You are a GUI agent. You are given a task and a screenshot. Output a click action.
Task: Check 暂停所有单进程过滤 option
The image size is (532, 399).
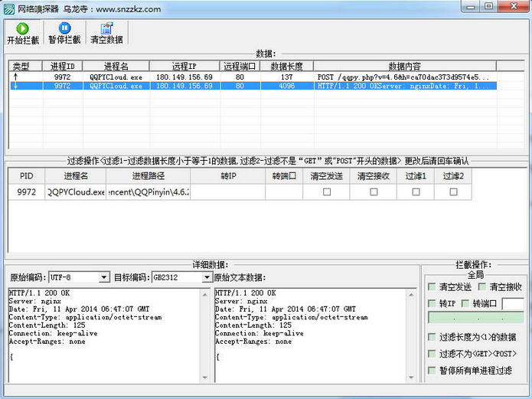point(432,371)
